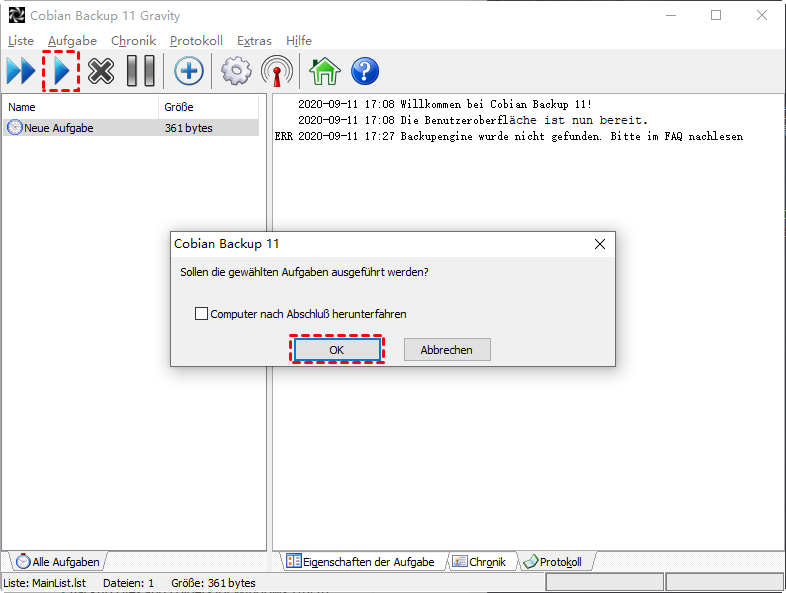Click the remote client antenna icon
786x593 pixels.
point(277,71)
